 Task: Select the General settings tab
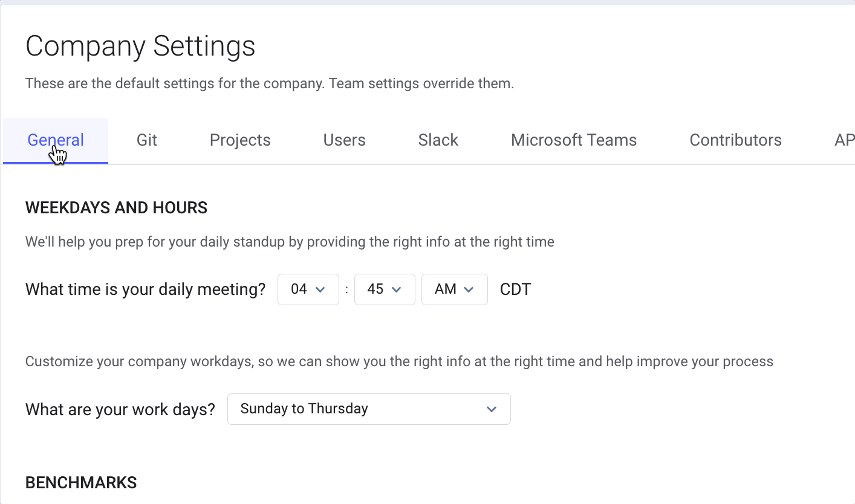pos(56,140)
